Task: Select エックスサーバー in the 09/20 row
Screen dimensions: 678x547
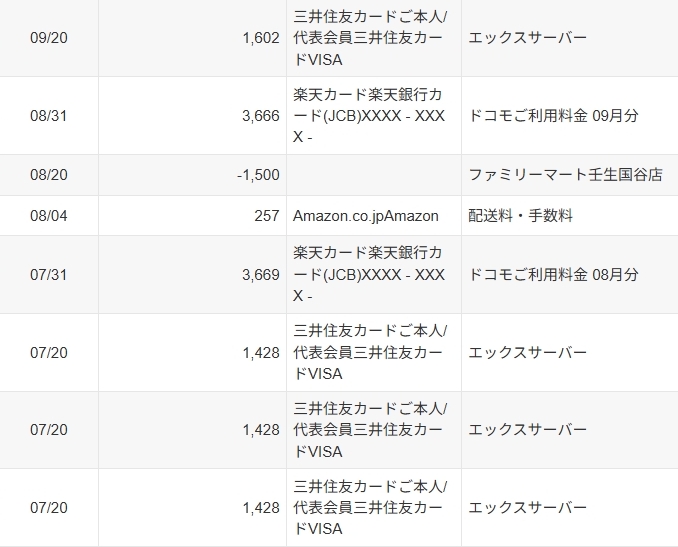Action: pyautogui.click(x=528, y=37)
